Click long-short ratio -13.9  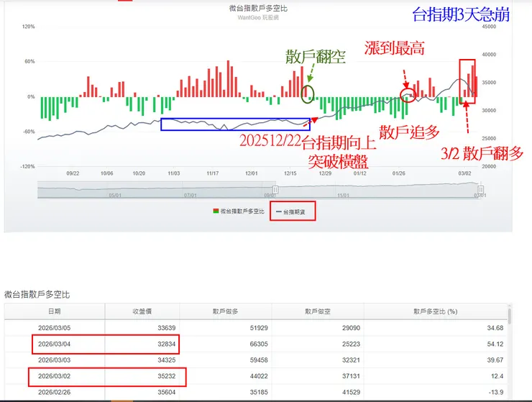pyautogui.click(x=496, y=392)
